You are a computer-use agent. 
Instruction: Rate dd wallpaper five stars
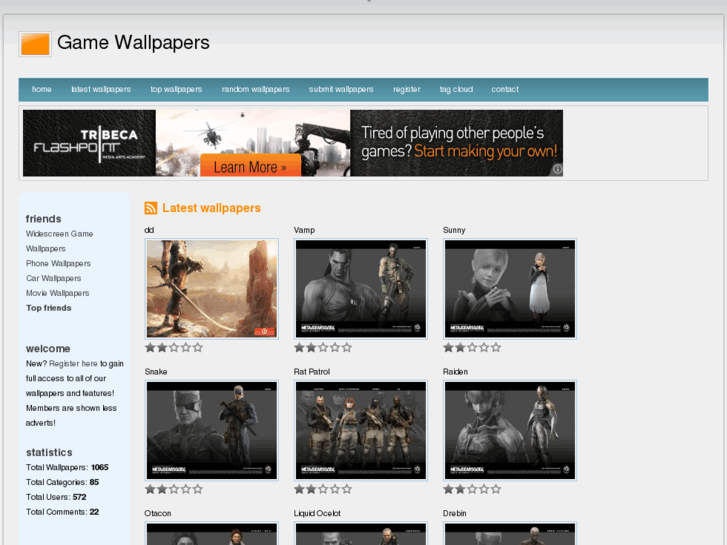tap(198, 347)
